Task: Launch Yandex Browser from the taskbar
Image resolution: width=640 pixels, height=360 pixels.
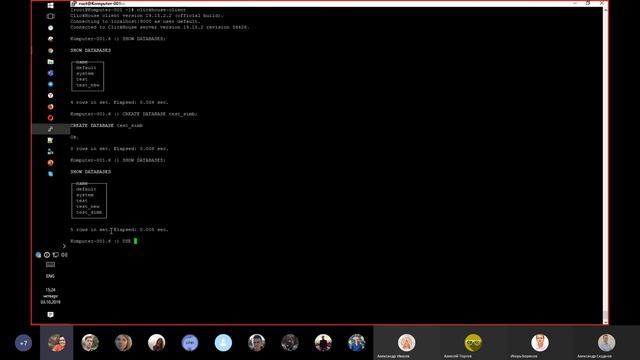Action: click(x=50, y=96)
